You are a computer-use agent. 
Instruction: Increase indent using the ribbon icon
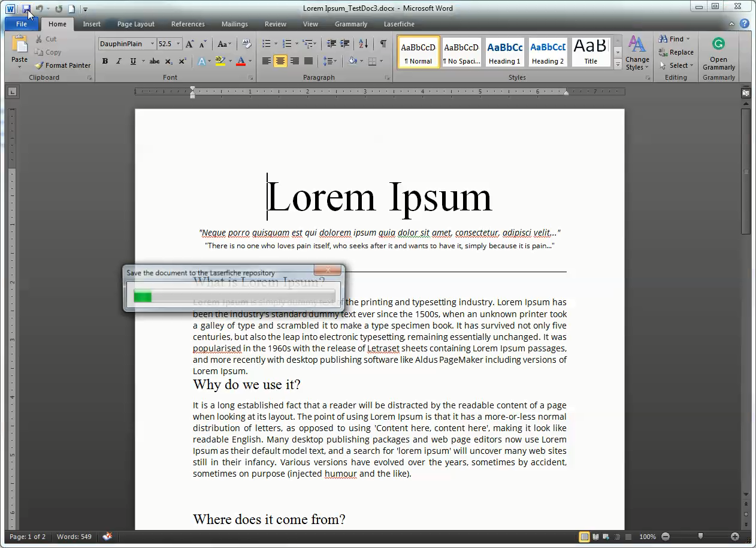345,44
